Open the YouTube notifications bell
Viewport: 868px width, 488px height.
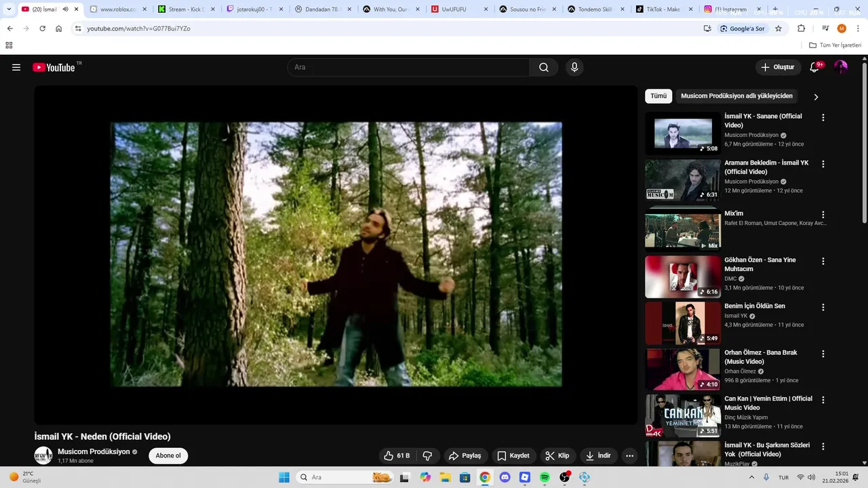coord(814,67)
